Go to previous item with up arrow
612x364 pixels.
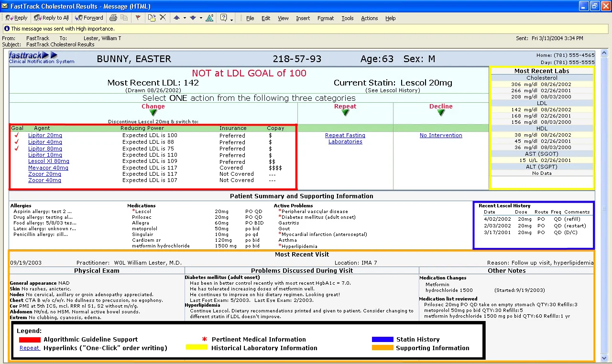pos(176,18)
